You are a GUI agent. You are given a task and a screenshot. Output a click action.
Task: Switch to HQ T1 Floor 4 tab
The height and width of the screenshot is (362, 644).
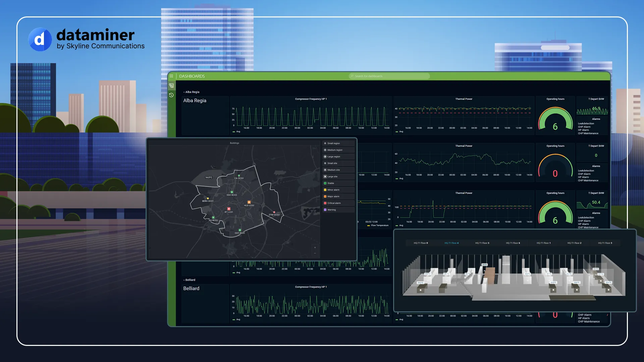451,243
